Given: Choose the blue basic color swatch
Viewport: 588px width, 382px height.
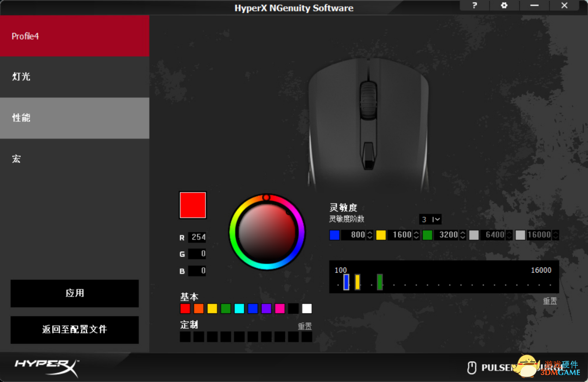Looking at the screenshot, I should tap(253, 308).
